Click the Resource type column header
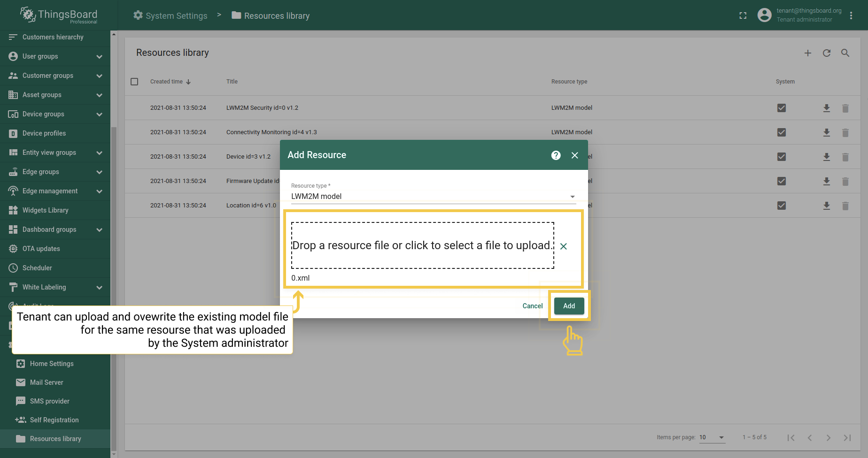The height and width of the screenshot is (458, 868). (569, 82)
